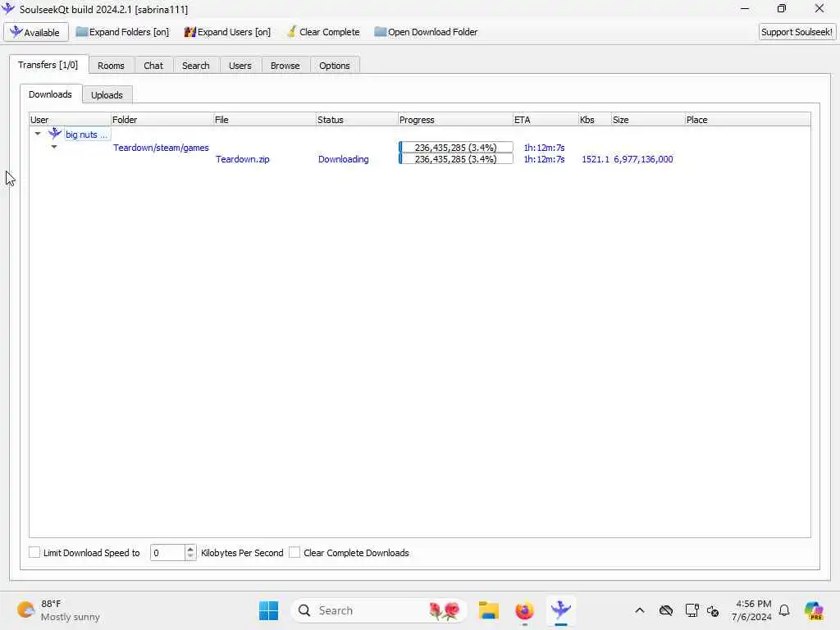Click the cloud sync tray icon

pyautogui.click(x=666, y=610)
